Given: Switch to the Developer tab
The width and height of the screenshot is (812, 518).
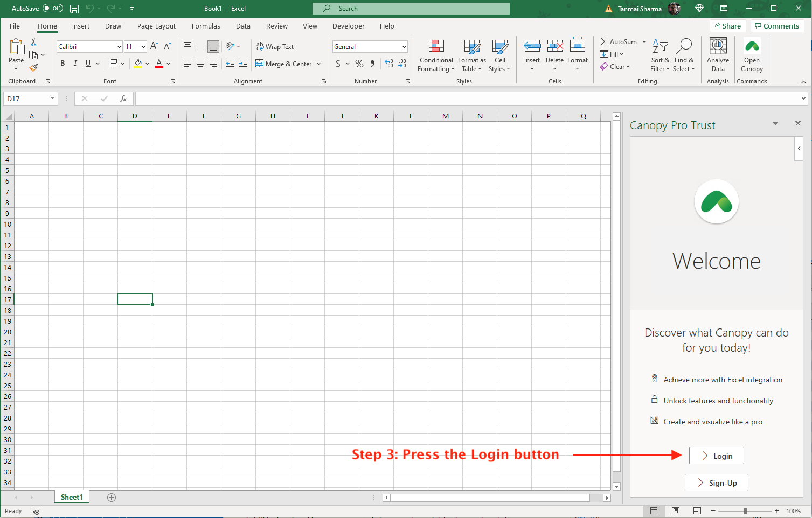Looking at the screenshot, I should click(348, 26).
